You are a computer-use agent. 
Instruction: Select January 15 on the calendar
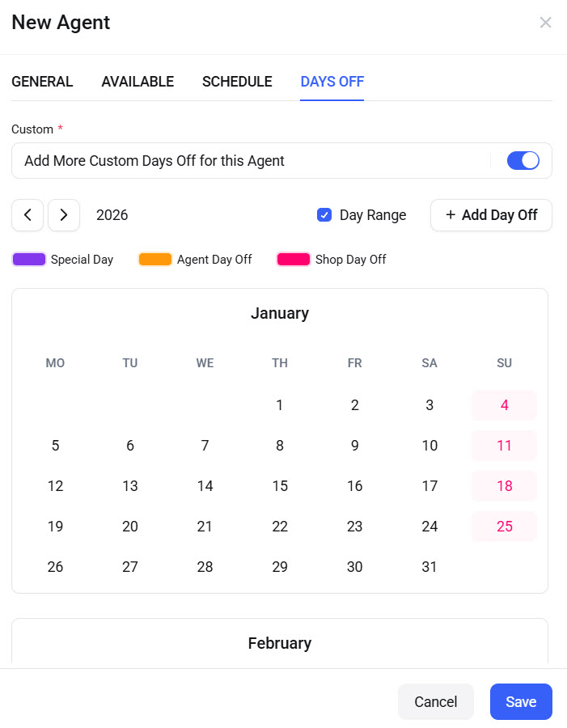click(280, 486)
